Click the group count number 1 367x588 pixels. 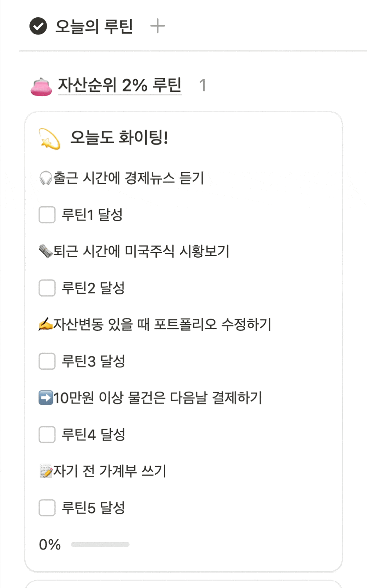(202, 86)
